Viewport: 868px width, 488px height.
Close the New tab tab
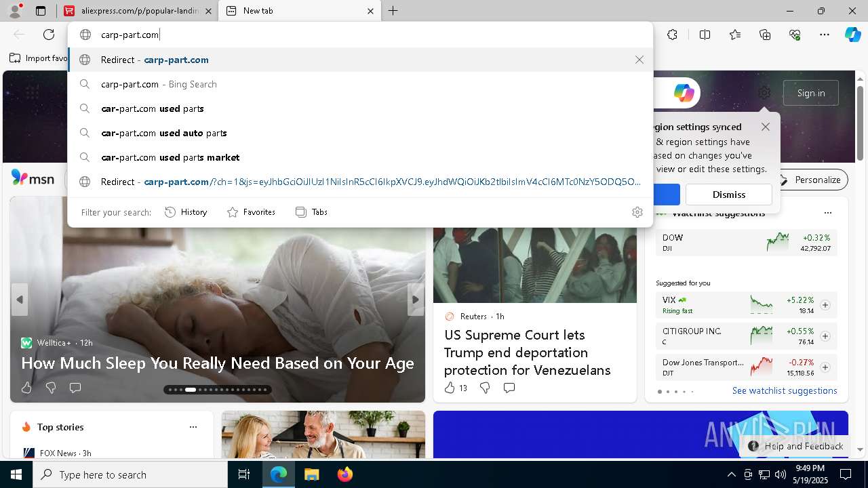(x=370, y=11)
